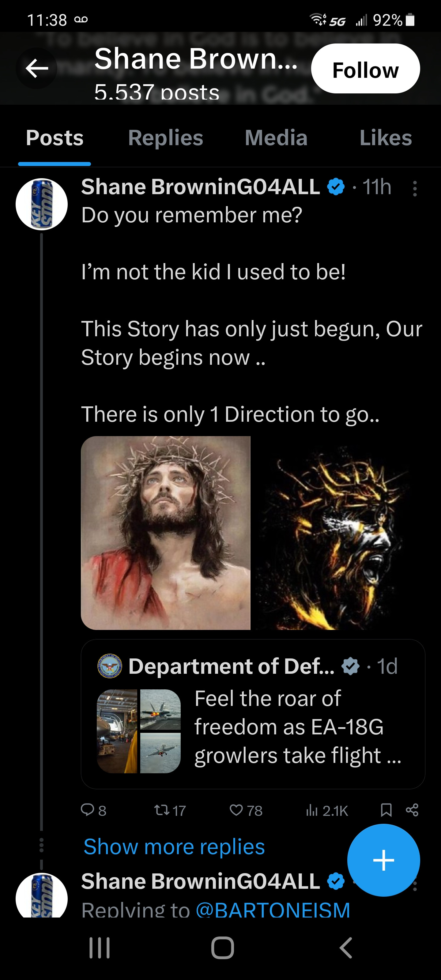Screen dimensions: 441x980
Task: Tap the Keystone can profile avatar
Action: [41, 204]
